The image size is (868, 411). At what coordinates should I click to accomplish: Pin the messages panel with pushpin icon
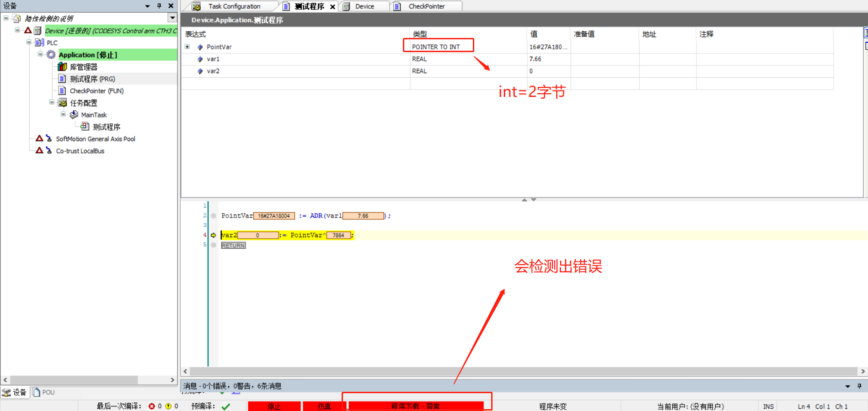pyautogui.click(x=859, y=386)
